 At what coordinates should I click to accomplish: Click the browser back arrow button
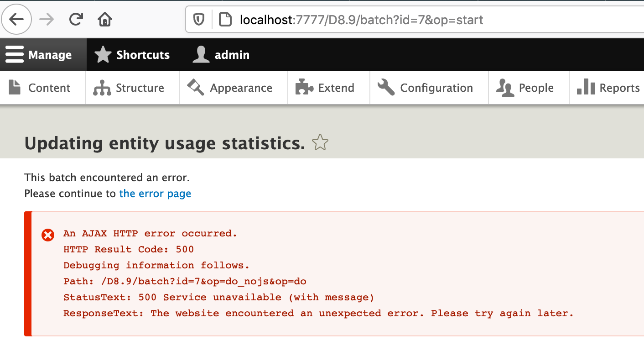[17, 20]
